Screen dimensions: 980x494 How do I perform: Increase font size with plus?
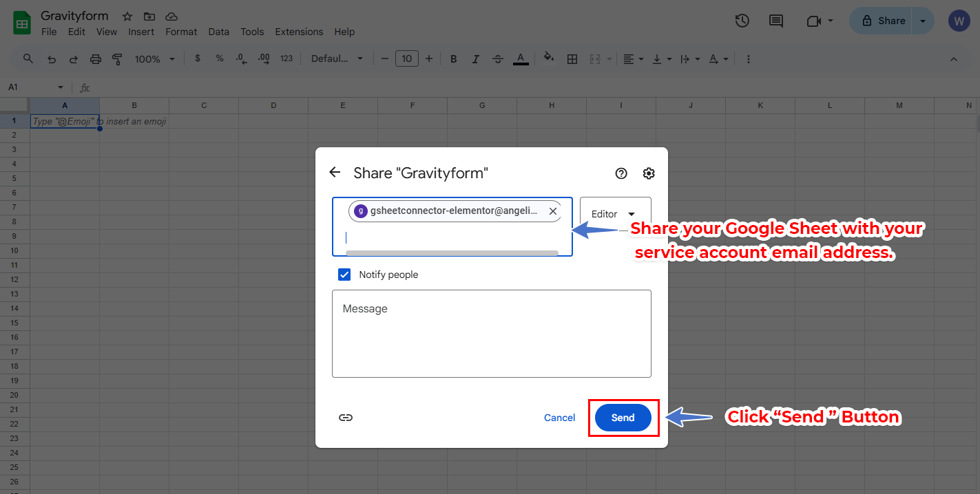coord(429,58)
